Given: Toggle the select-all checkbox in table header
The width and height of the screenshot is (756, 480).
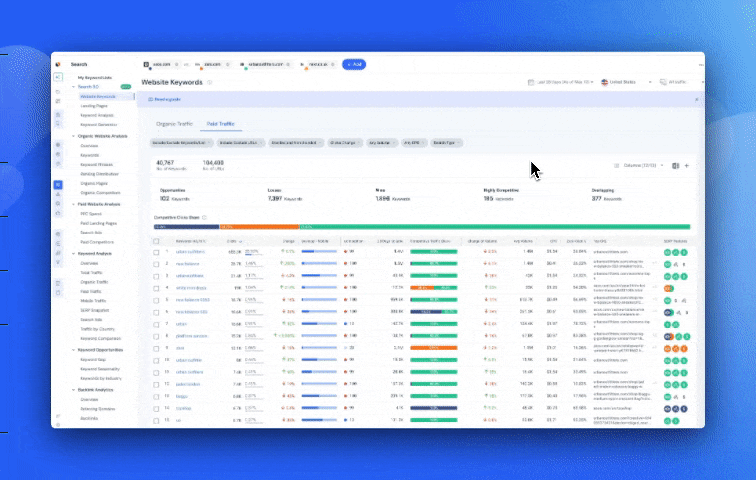Looking at the screenshot, I should [156, 242].
